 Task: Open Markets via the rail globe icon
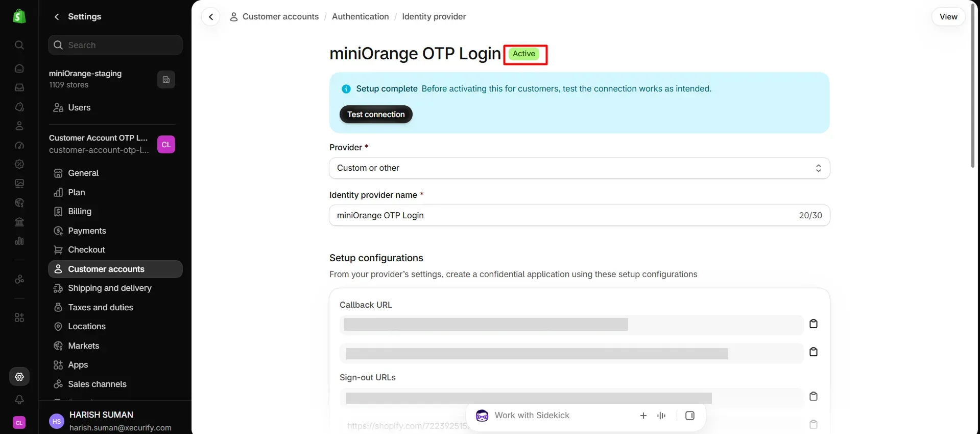tap(19, 203)
